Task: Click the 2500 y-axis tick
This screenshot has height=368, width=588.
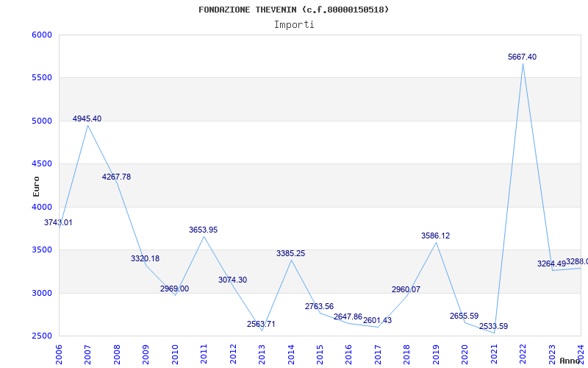Action: [42, 336]
